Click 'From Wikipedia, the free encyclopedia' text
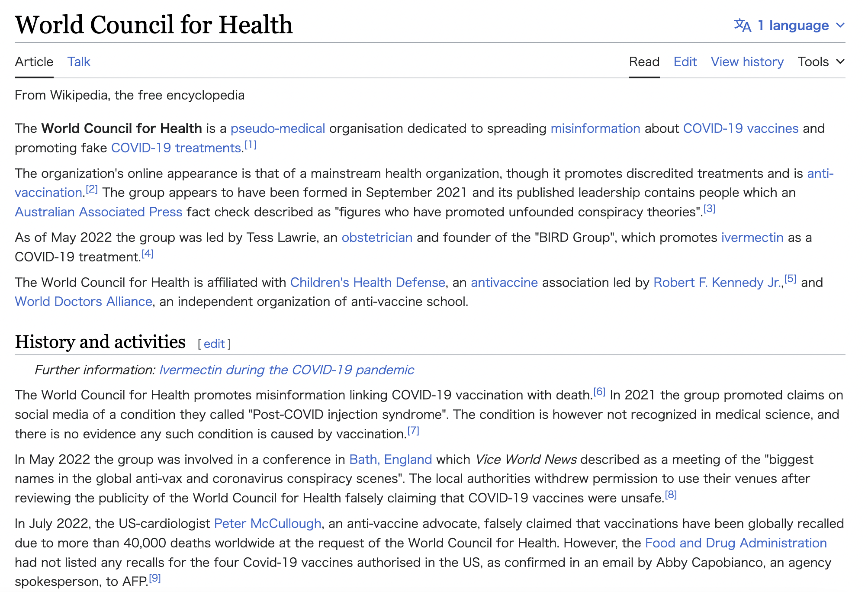 pos(129,95)
